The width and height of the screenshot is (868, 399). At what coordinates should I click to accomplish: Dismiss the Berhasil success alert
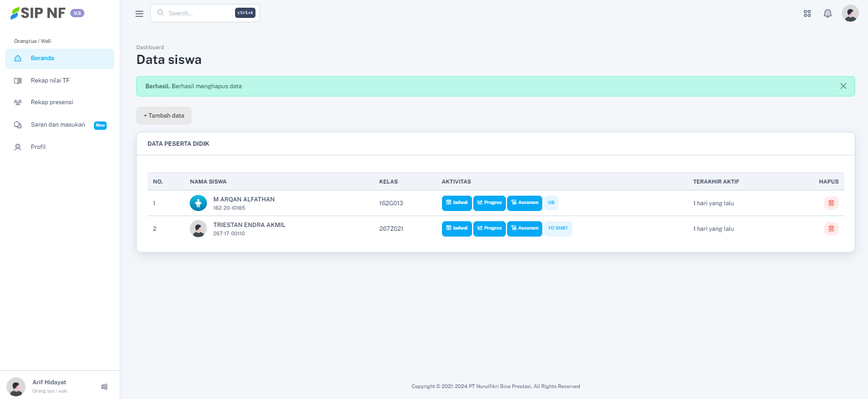tap(843, 86)
